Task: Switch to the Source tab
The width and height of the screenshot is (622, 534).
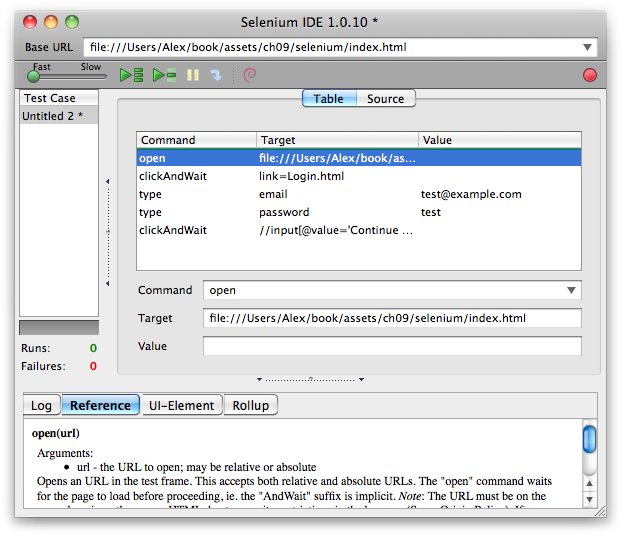Action: [x=386, y=98]
